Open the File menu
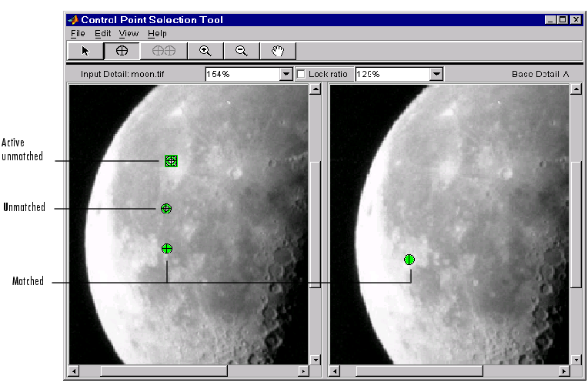This screenshot has height=386, width=588. tap(78, 33)
